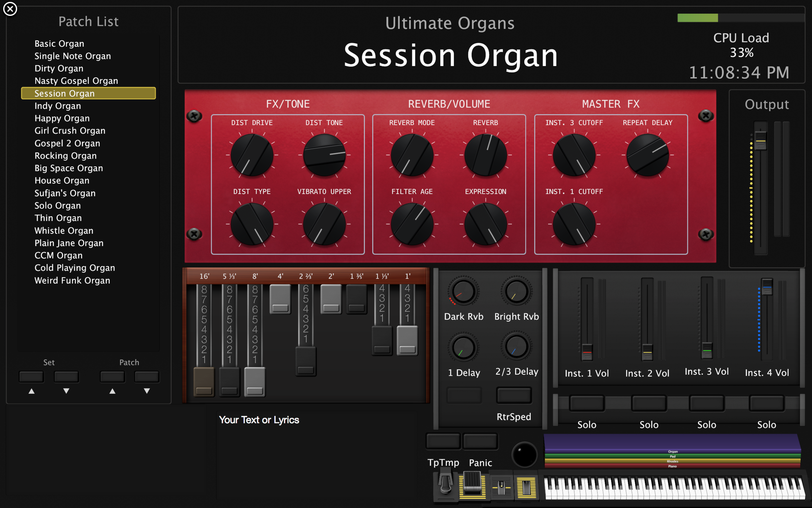Click the Bright Rvb knob
The image size is (812, 508).
click(x=517, y=291)
